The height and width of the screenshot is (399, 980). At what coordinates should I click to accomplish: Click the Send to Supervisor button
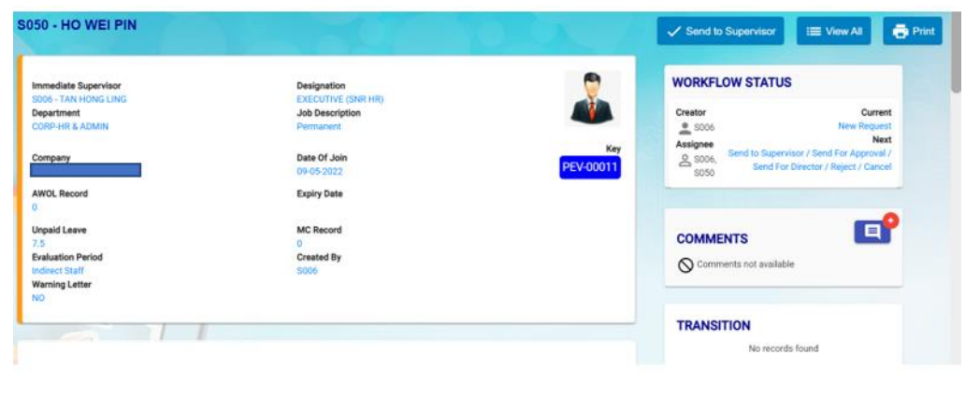tap(721, 31)
